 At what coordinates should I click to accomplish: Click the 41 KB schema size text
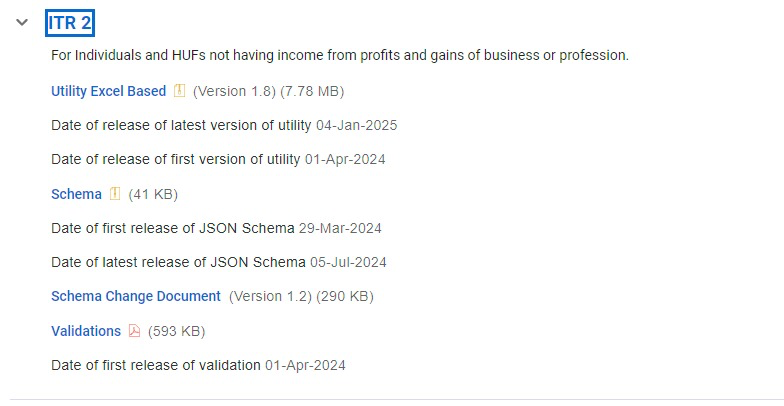153,194
